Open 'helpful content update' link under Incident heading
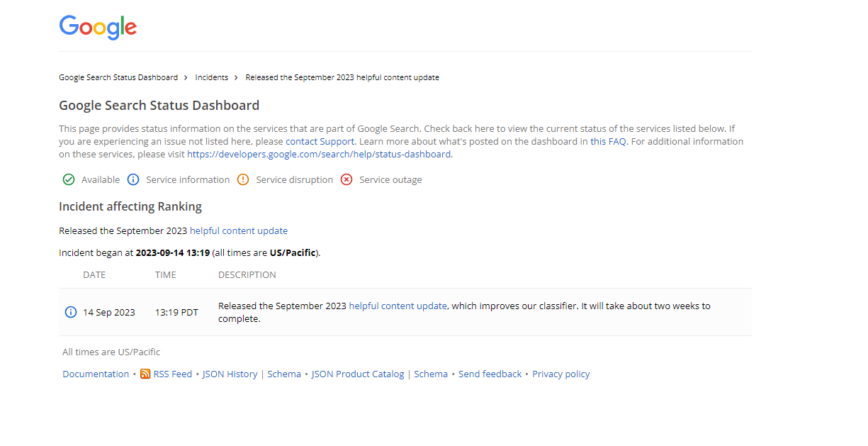868x446 pixels. [x=239, y=230]
